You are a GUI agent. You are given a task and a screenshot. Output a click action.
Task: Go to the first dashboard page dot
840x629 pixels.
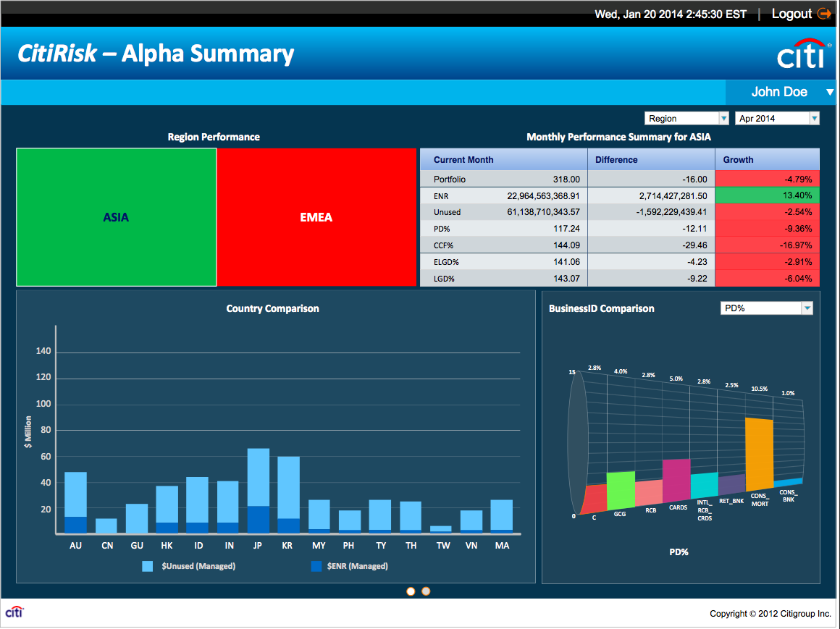[411, 591]
